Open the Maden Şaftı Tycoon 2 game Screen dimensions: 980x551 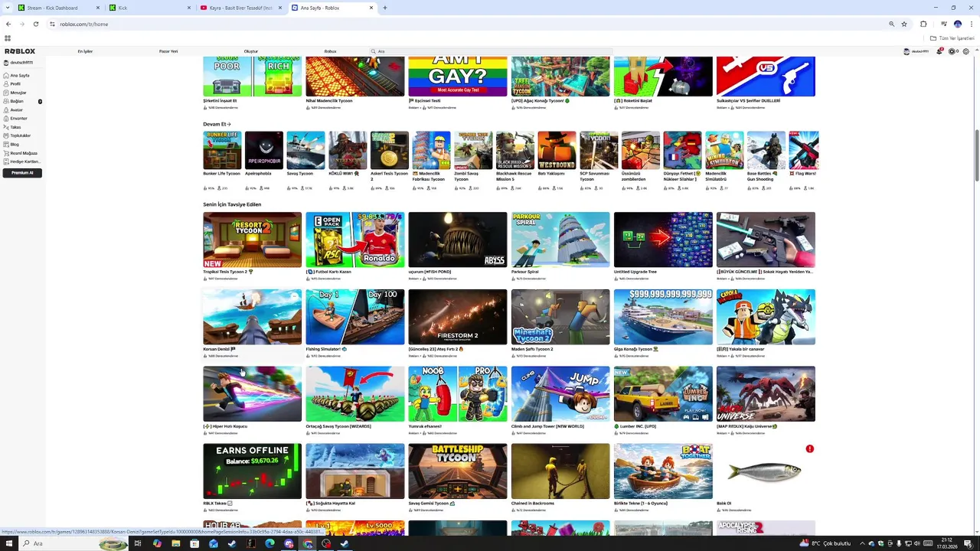point(560,317)
